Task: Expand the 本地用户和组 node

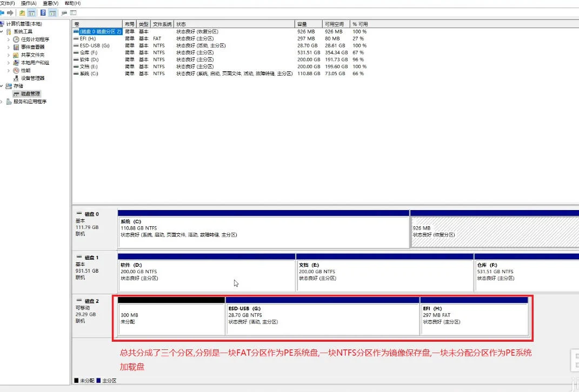Action: [x=9, y=63]
